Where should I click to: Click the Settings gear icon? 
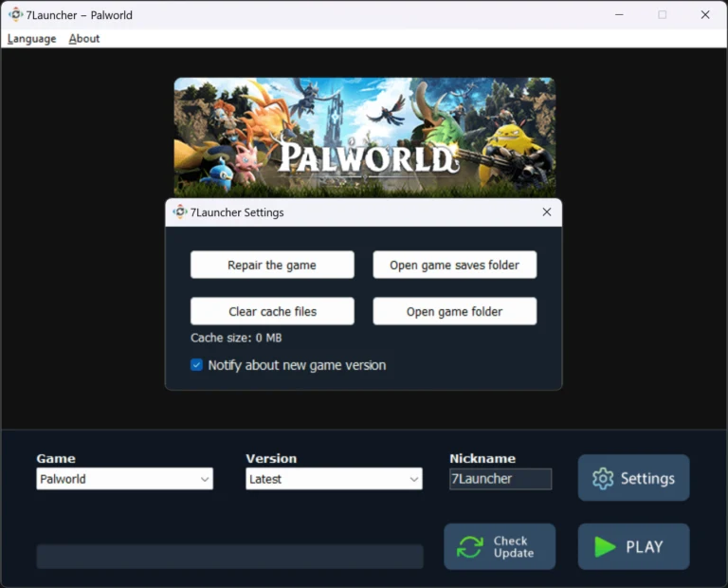603,478
